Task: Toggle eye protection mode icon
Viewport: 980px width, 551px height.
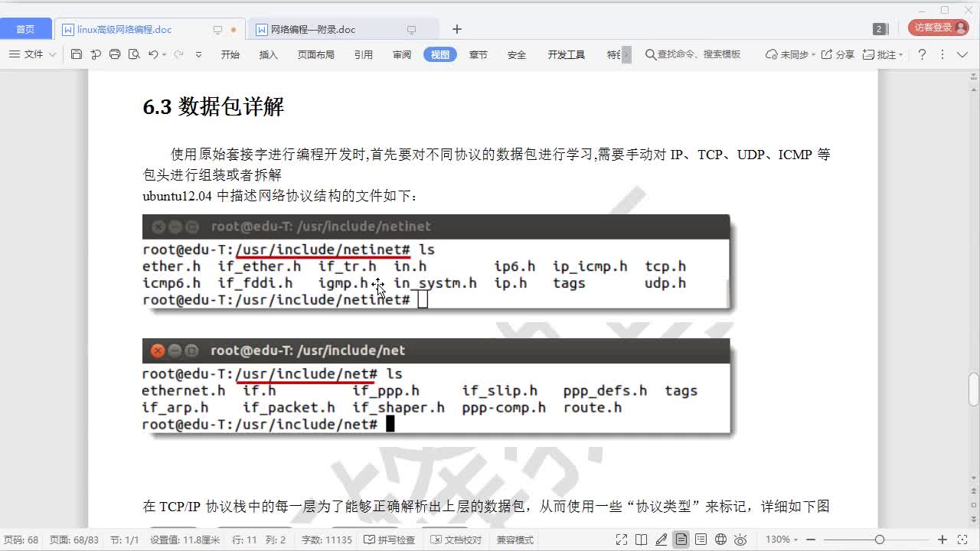Action: point(740,540)
